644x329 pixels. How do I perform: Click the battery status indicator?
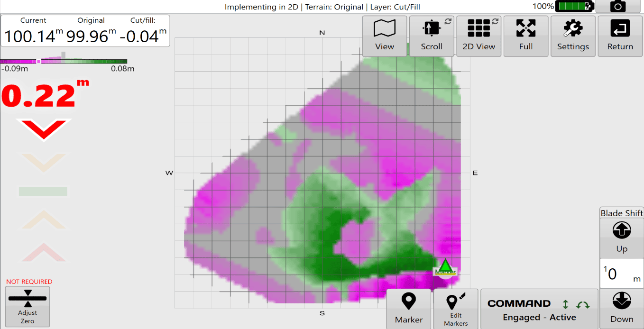[574, 6]
